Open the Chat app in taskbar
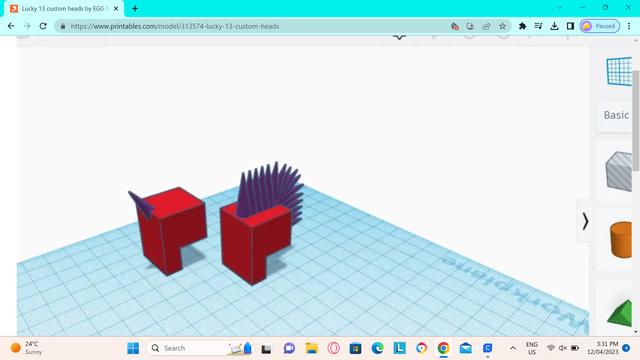Viewport: 640px width, 360px height. tap(289, 348)
